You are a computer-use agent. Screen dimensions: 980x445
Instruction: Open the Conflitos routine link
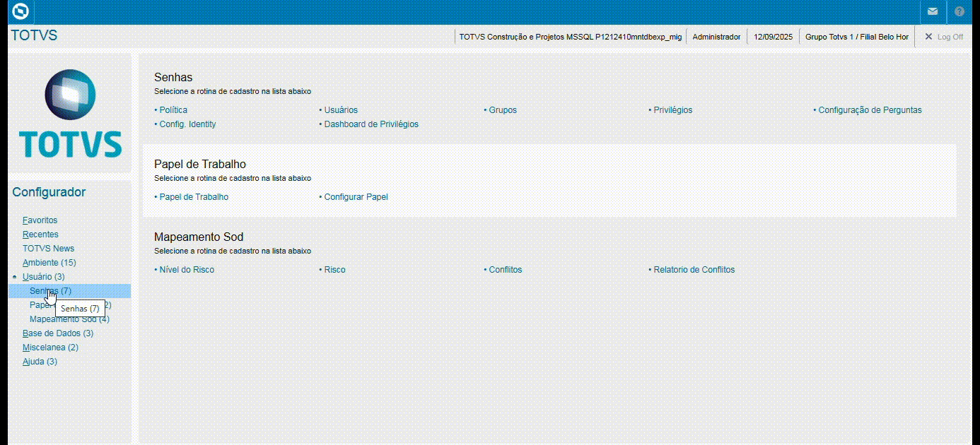(x=506, y=270)
